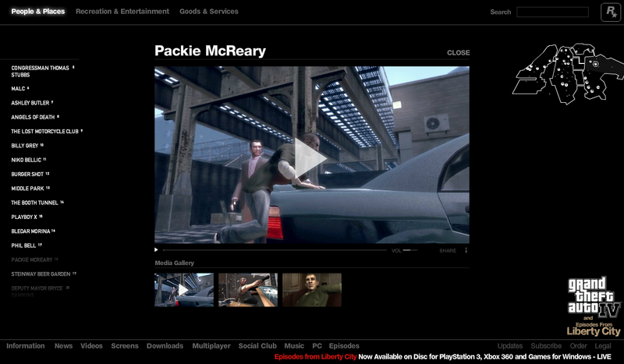Click the video progress seek bar

point(275,250)
